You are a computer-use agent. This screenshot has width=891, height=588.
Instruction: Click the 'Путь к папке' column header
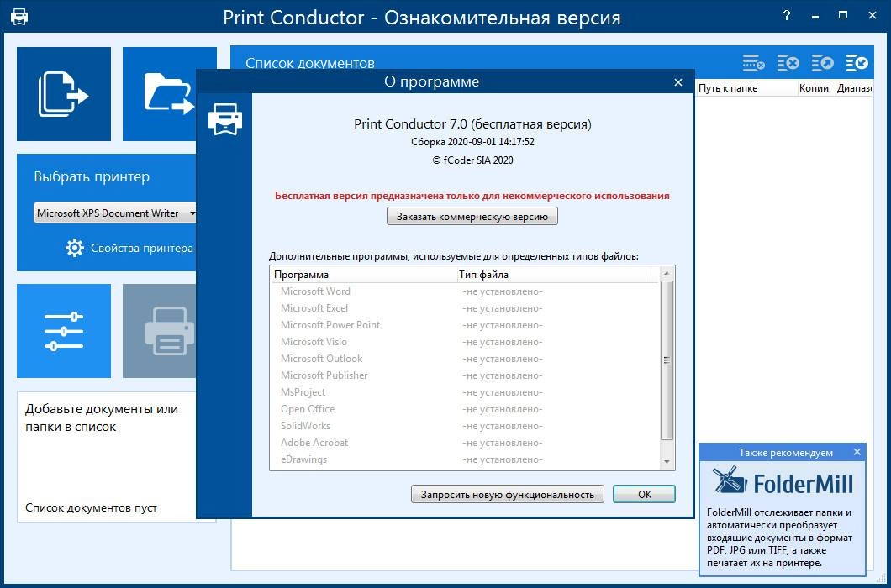pyautogui.click(x=746, y=88)
